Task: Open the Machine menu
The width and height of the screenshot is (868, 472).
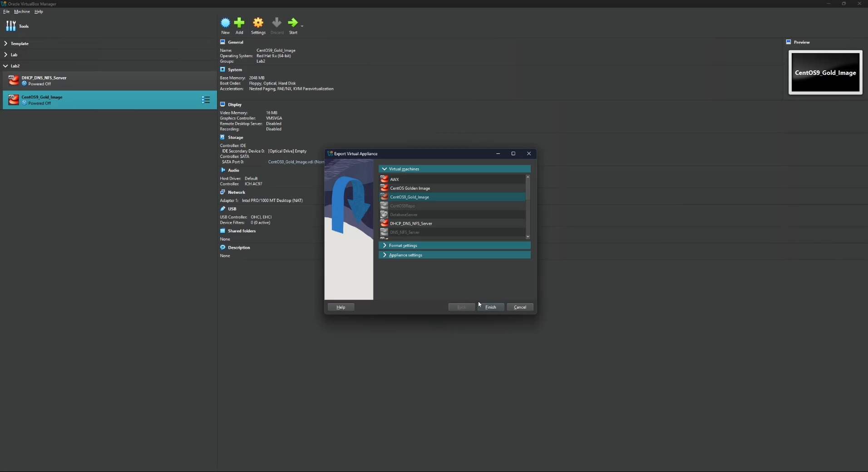Action: 22,11
